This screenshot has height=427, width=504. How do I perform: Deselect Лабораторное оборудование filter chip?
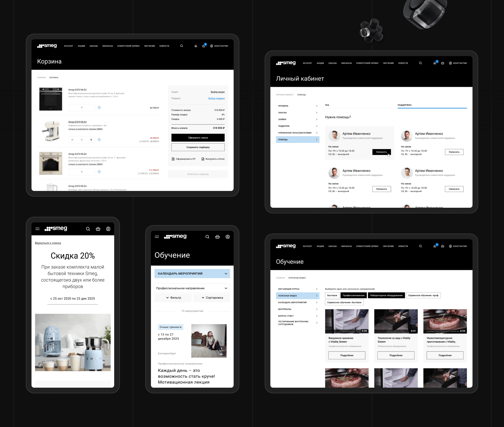click(x=386, y=295)
